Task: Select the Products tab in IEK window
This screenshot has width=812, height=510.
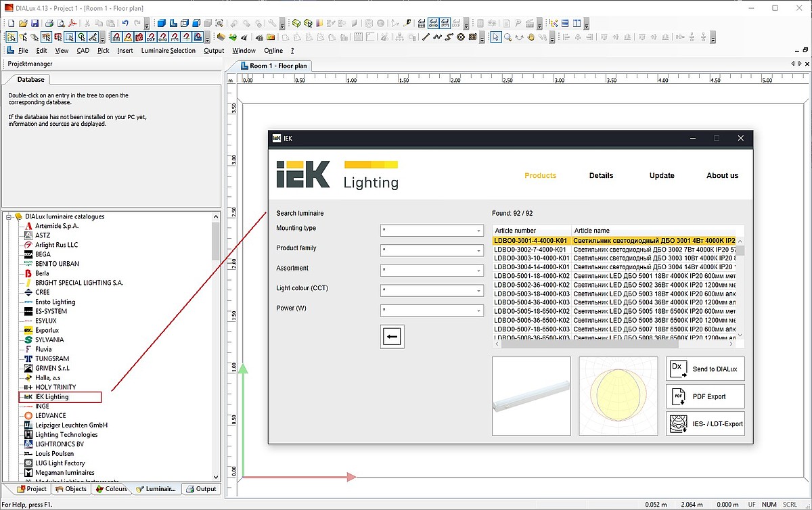Action: click(541, 175)
